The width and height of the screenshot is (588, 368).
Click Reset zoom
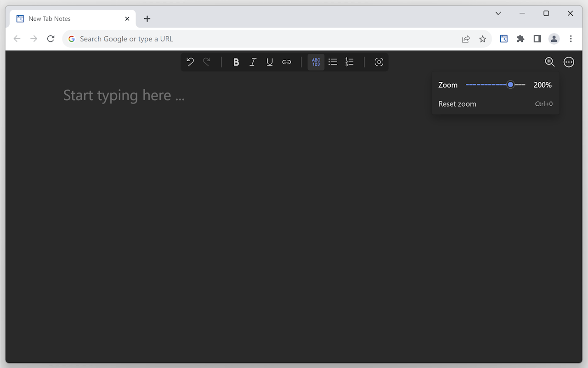click(x=457, y=104)
